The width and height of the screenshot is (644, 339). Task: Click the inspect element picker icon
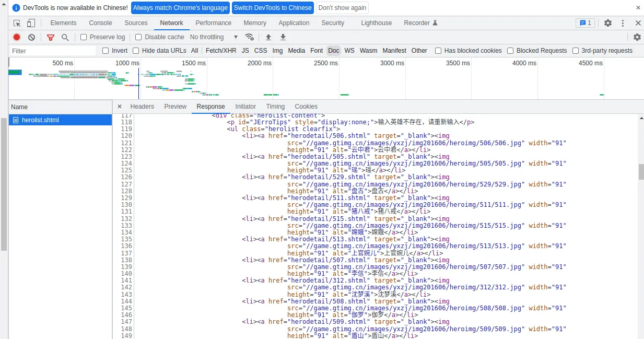coord(17,23)
